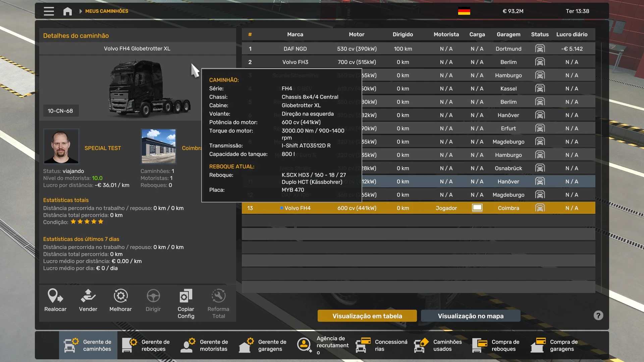The width and height of the screenshot is (644, 362).
Task: Click MEUS CAMINHÕES breadcrumb link
Action: click(107, 11)
